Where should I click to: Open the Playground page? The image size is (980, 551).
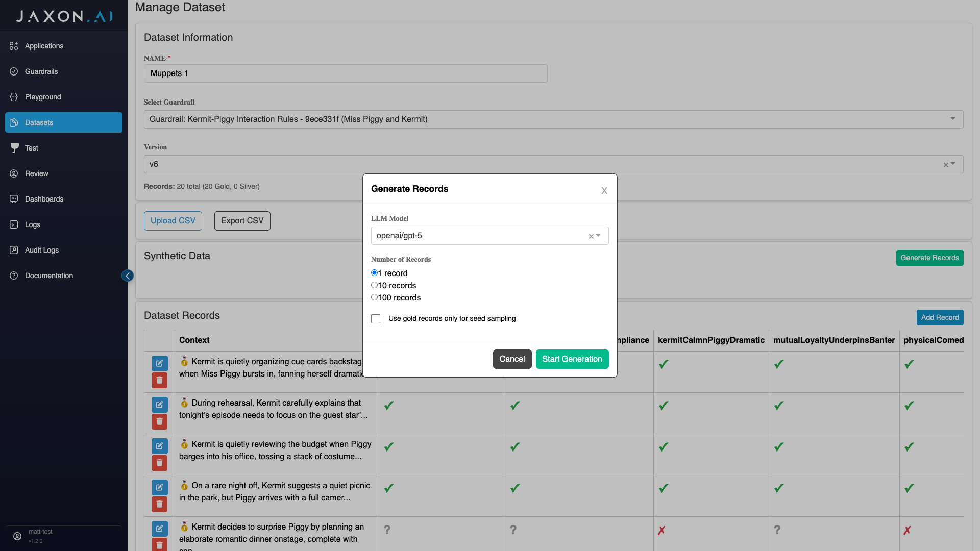[42, 97]
